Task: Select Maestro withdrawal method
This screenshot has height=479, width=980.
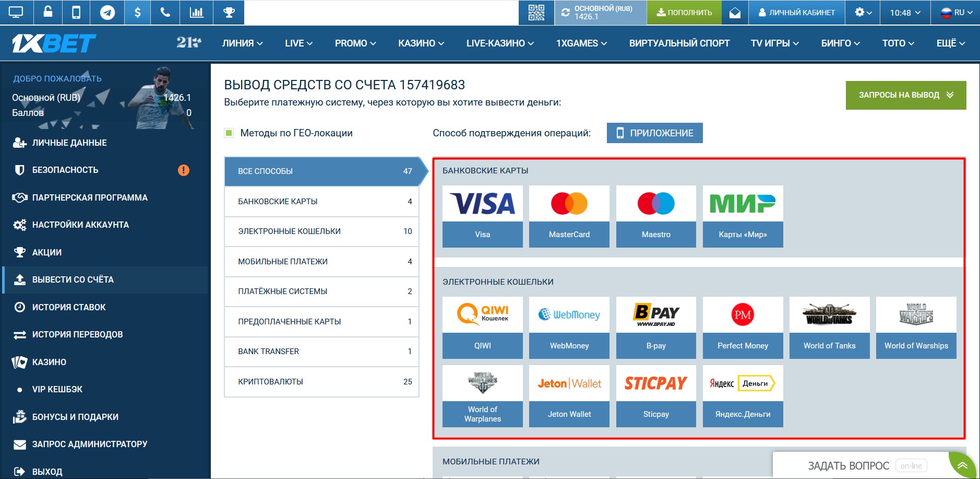Action: tap(656, 216)
